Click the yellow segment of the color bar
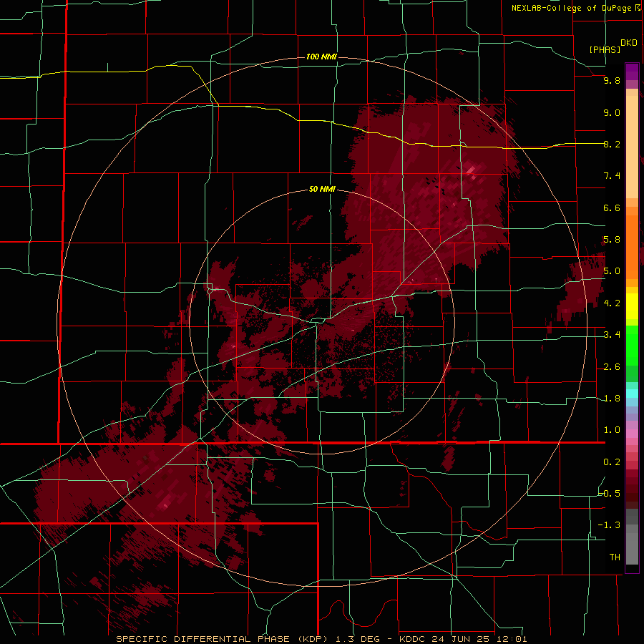Screen dimensions: 644x644 [632, 306]
